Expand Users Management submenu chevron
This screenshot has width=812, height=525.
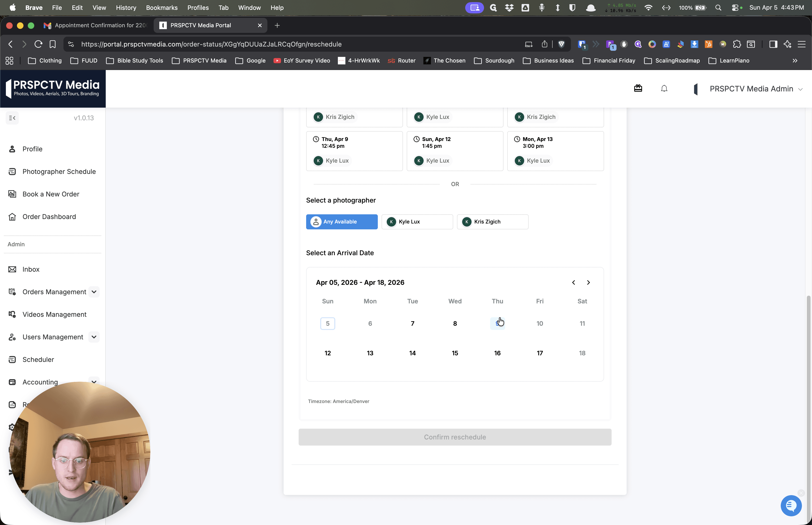(94, 337)
